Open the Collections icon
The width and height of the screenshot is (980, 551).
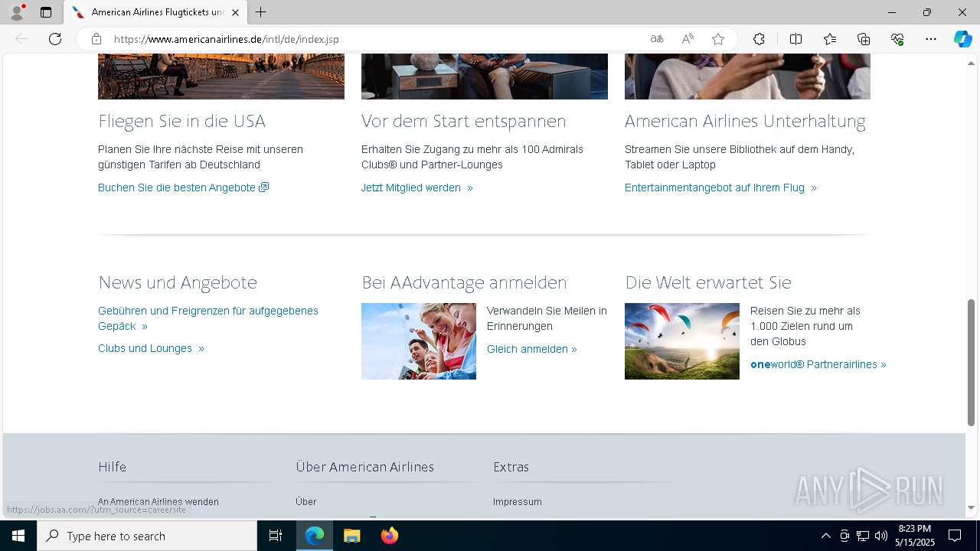click(864, 39)
